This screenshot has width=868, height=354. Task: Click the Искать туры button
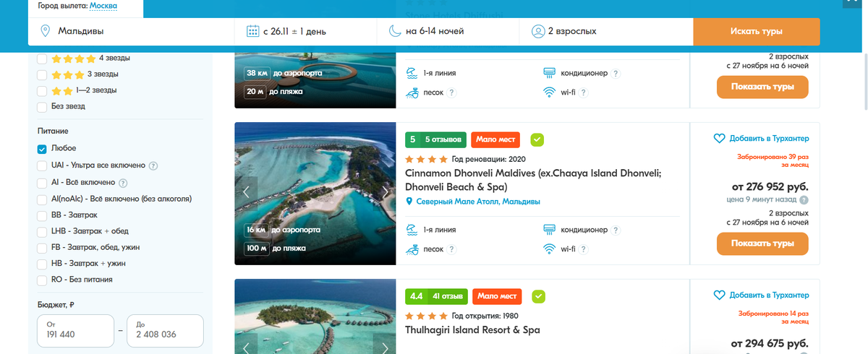756,32
